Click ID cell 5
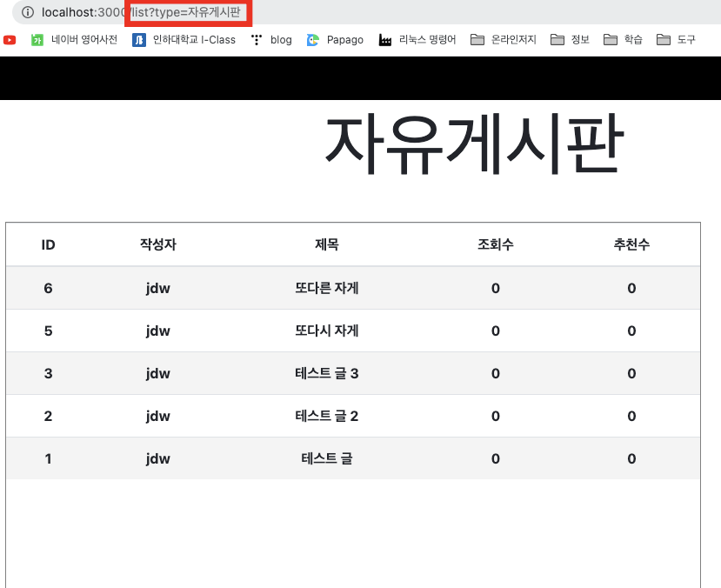 [49, 331]
